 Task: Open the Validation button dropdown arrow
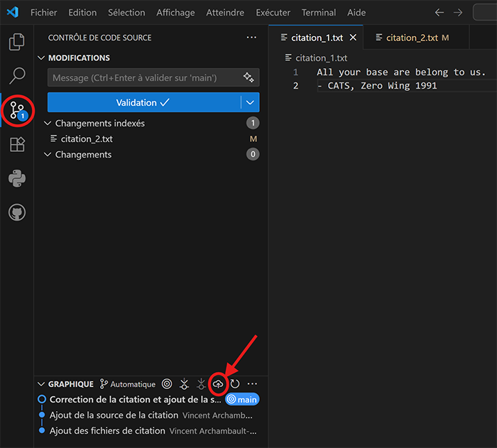point(250,102)
